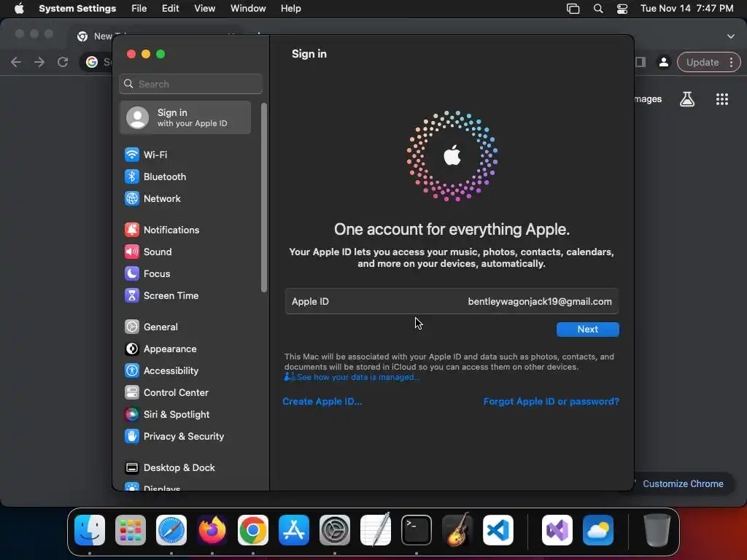Viewport: 747px width, 560px height.
Task: Open Screen Time settings
Action: pos(185,296)
